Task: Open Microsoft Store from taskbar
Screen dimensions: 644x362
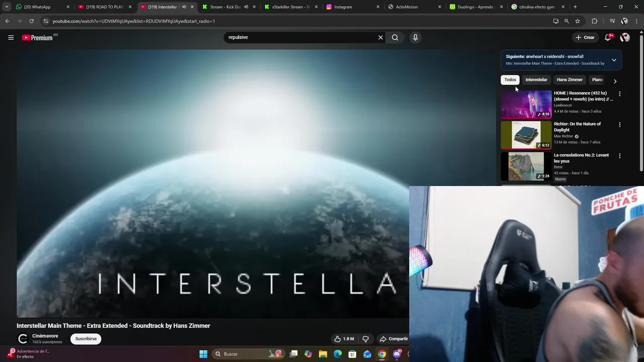Action: pos(352,354)
